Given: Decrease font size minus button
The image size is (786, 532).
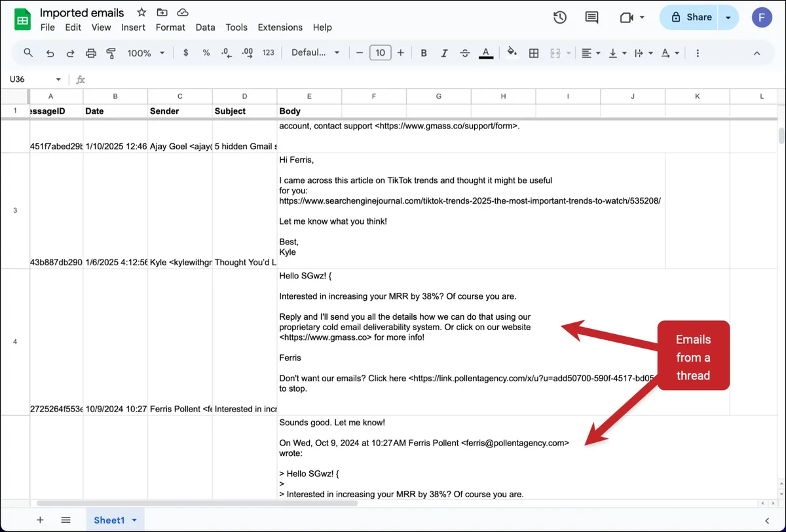Looking at the screenshot, I should point(360,53).
